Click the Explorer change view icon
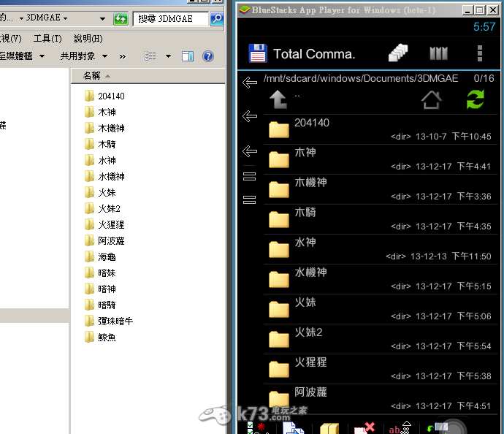Screen dimensions: 504x434 150,56
